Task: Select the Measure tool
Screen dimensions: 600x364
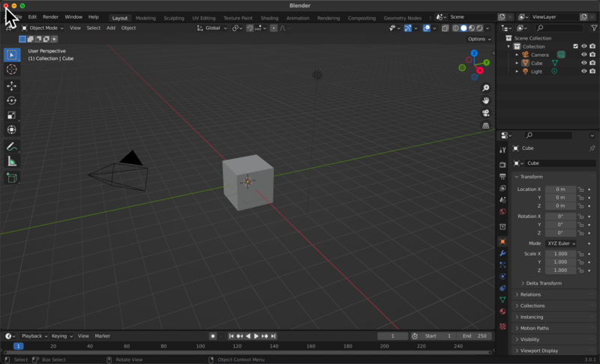Action: click(x=12, y=161)
